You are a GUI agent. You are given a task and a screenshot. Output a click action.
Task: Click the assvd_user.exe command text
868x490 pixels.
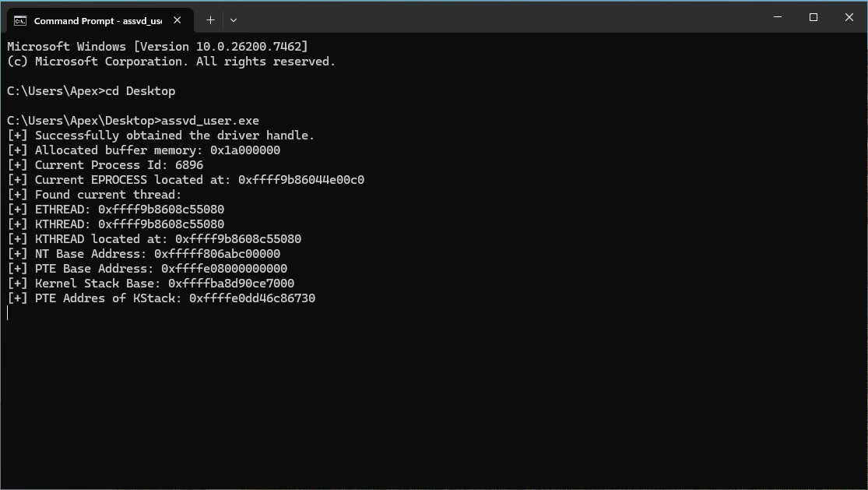point(210,121)
